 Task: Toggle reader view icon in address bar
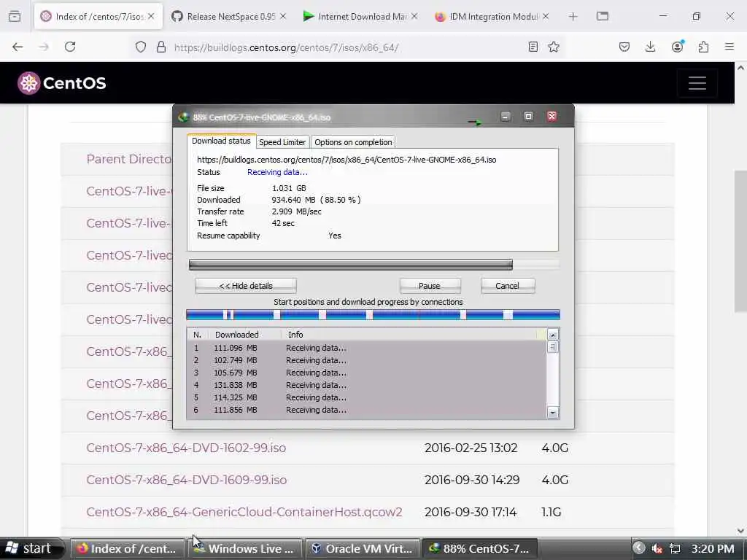(x=533, y=47)
